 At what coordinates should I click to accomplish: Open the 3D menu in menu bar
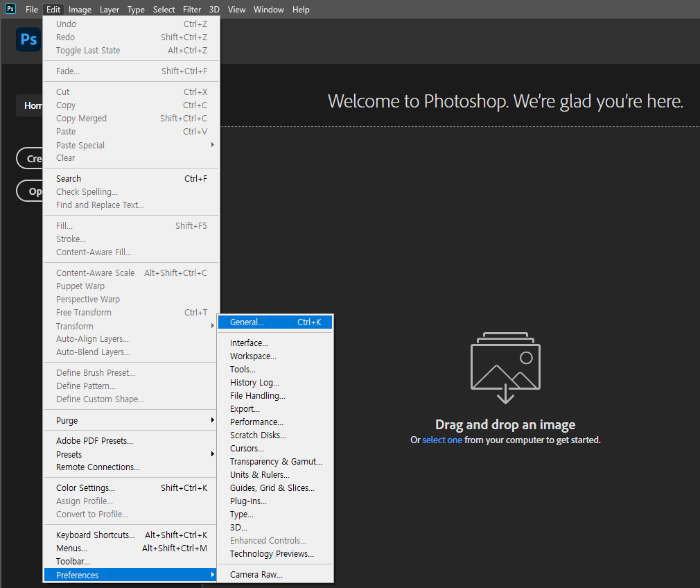[214, 10]
